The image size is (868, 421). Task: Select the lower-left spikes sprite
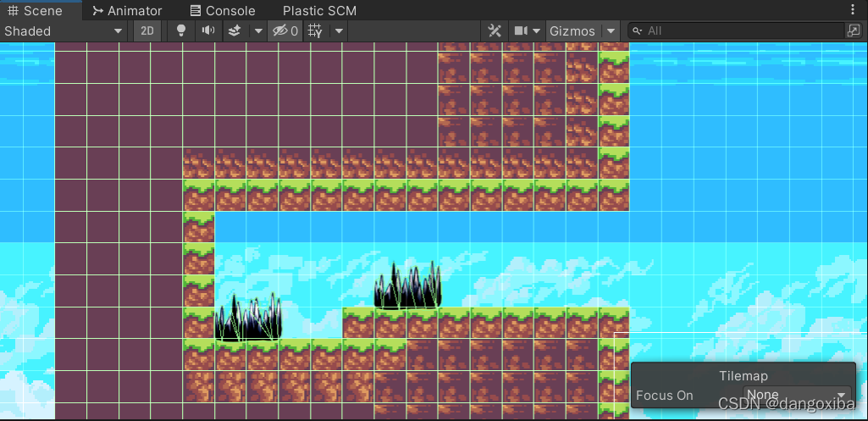pos(249,319)
